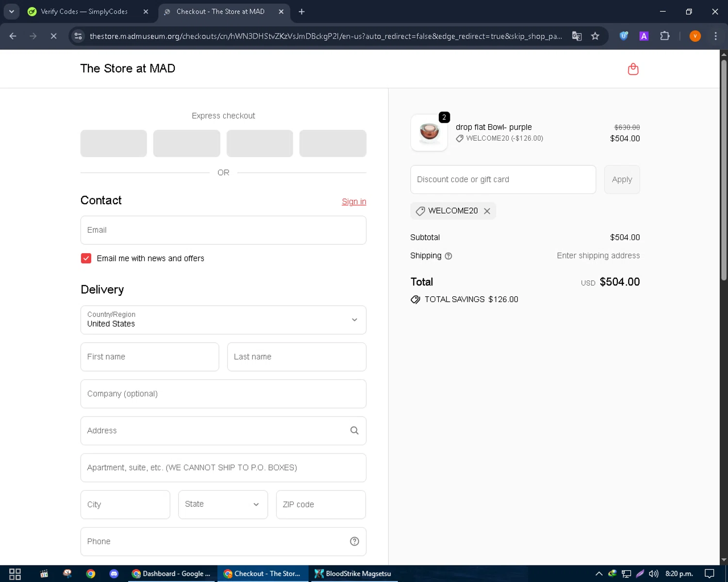Click The Store at MAD title link
The image size is (728, 582).
click(x=128, y=68)
